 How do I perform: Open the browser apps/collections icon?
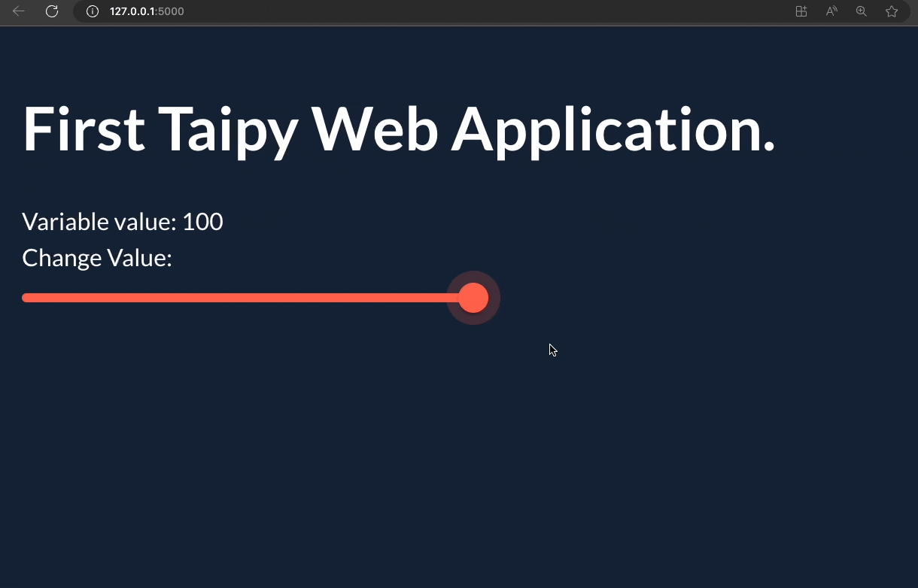pyautogui.click(x=801, y=11)
